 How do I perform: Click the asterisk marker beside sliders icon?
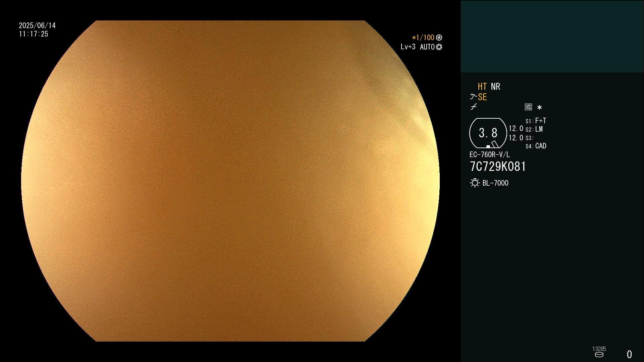(539, 108)
